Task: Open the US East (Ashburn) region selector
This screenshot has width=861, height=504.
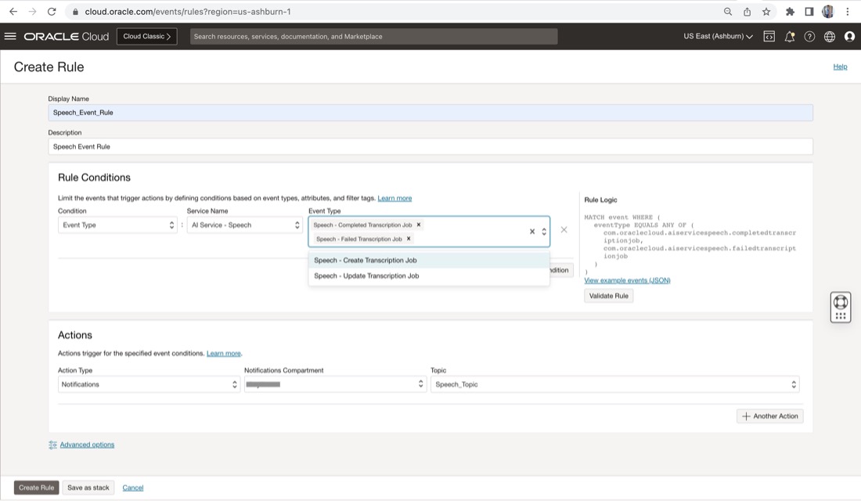Action: (x=718, y=36)
